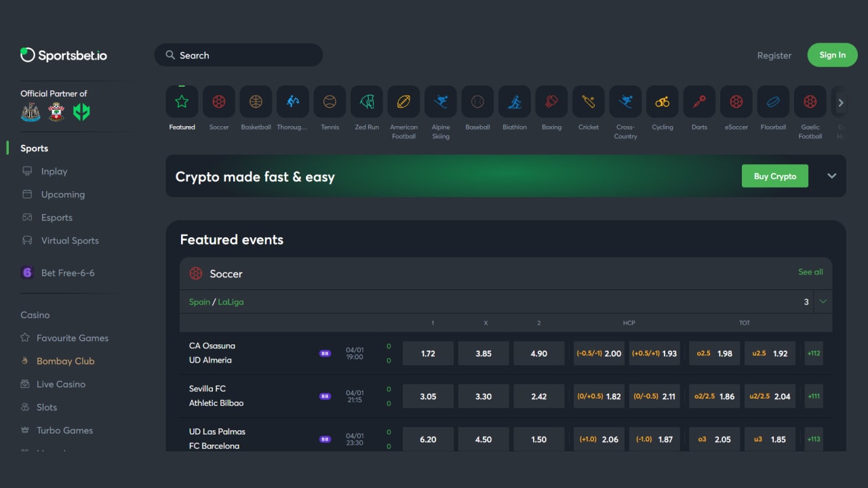Open the Boxing category icon
This screenshot has width=868, height=488.
tap(551, 102)
